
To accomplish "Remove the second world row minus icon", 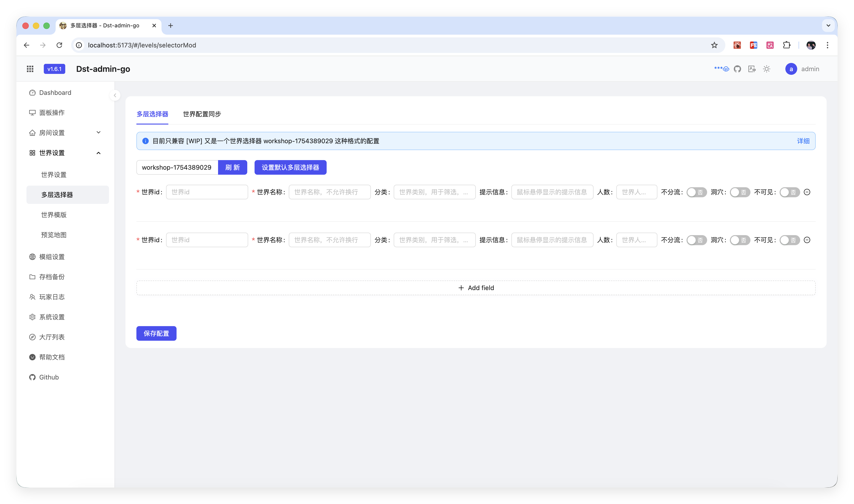I will click(807, 240).
